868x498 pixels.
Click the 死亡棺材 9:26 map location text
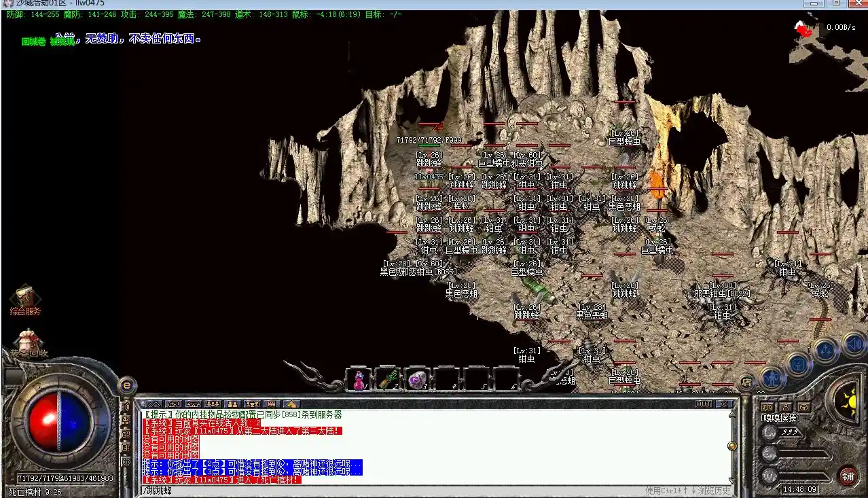[x=35, y=492]
